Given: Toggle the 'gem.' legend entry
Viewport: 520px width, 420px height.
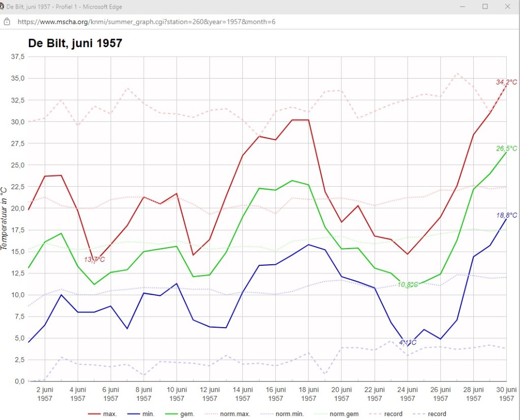Looking at the screenshot, I should pos(179,414).
